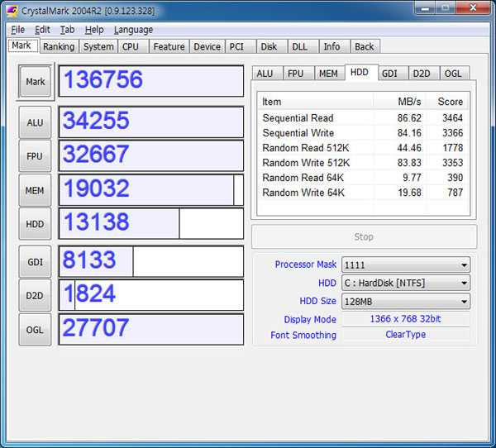Click the Item column header
Image resolution: width=496 pixels, height=448 pixels.
[x=316, y=101]
